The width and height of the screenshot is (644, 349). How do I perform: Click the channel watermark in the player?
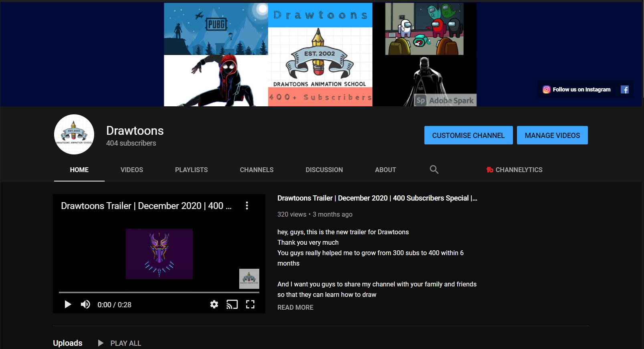tap(249, 279)
